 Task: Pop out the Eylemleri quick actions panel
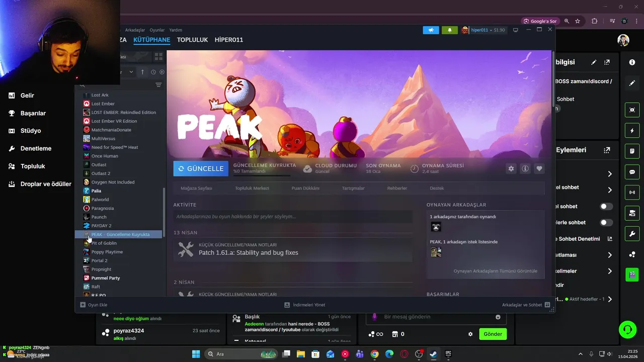607,150
